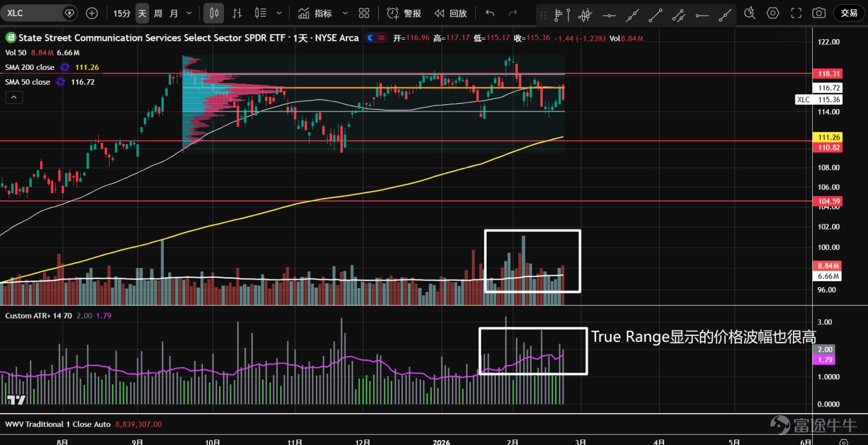The width and height of the screenshot is (868, 445).
Task: Click the 104.59 red price label
Action: tap(828, 201)
